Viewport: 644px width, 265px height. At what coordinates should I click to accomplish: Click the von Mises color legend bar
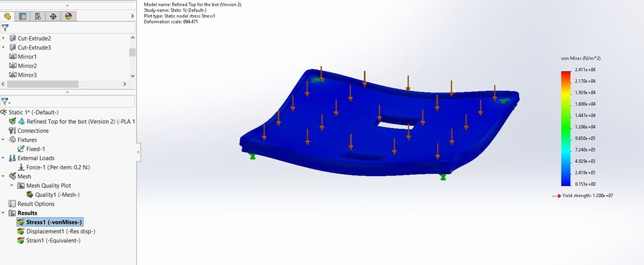tap(567, 129)
